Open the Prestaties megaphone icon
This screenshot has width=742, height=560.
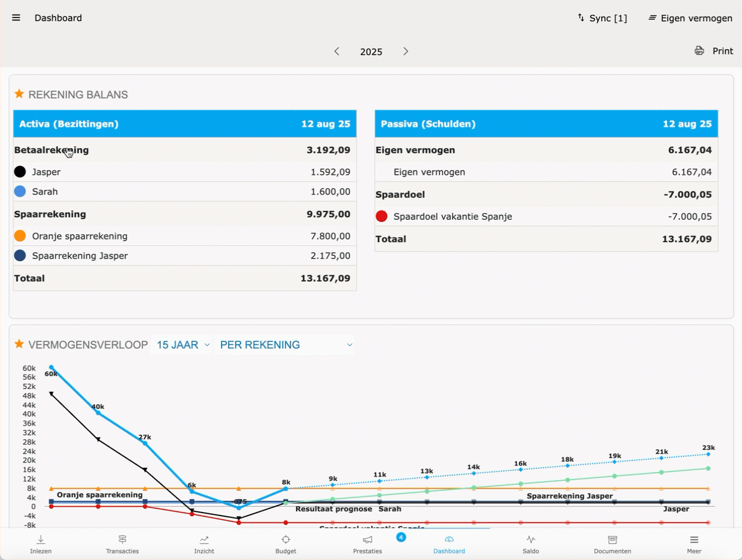coord(367,539)
